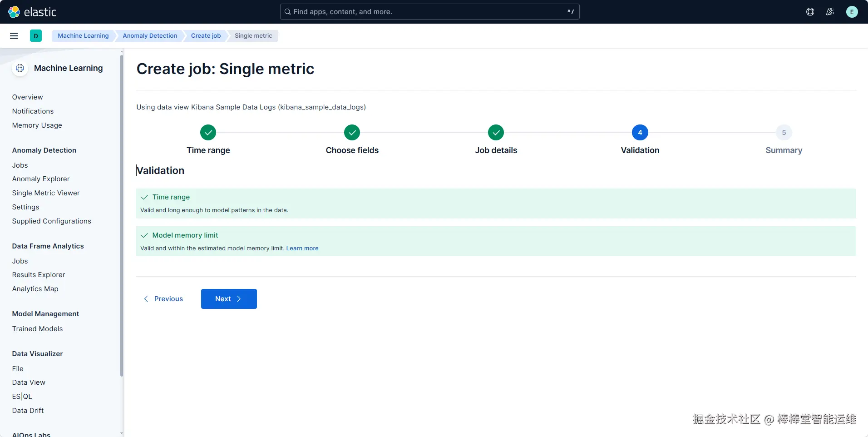Proceed with the Next button
Image resolution: width=868 pixels, height=437 pixels.
229,299
